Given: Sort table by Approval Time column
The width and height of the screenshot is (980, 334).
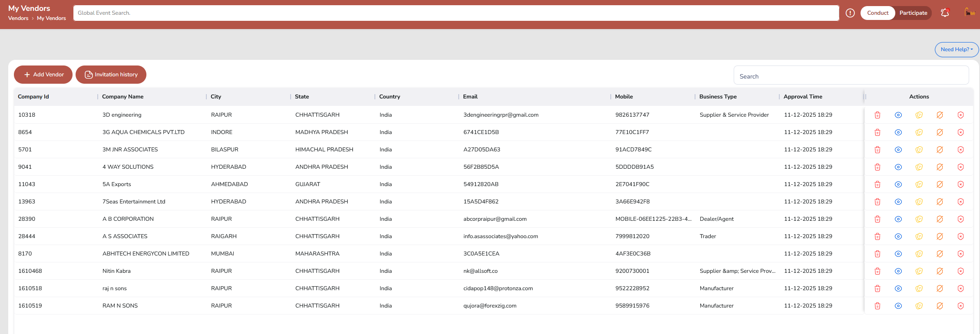Looking at the screenshot, I should pyautogui.click(x=803, y=97).
